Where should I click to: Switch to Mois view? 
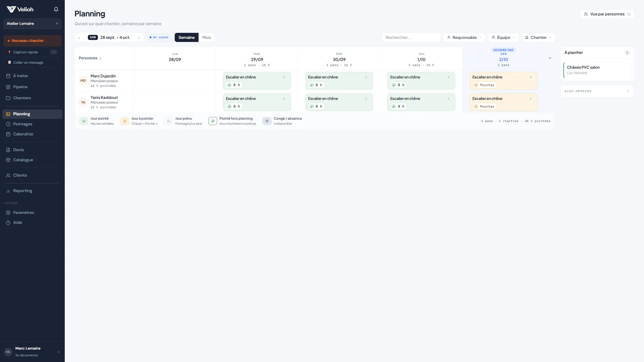click(207, 38)
